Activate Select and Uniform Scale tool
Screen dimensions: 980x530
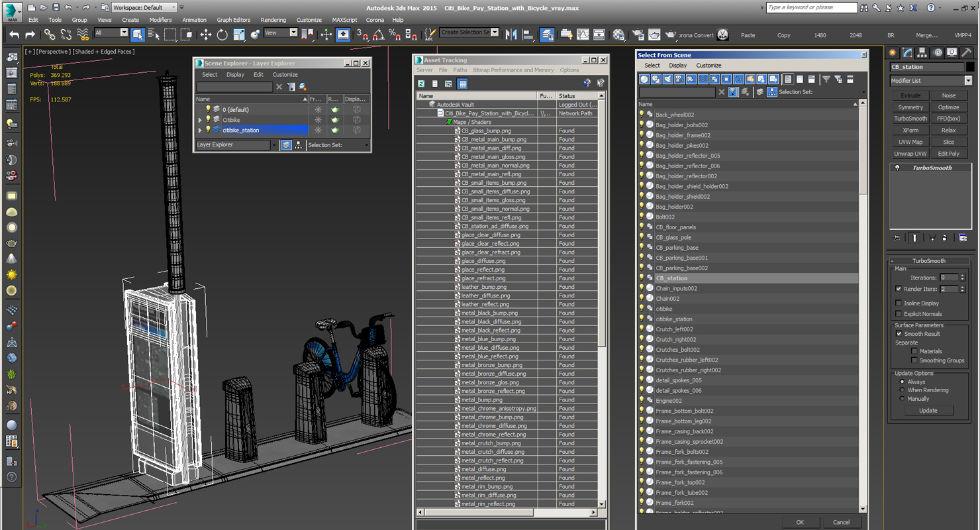click(x=238, y=34)
